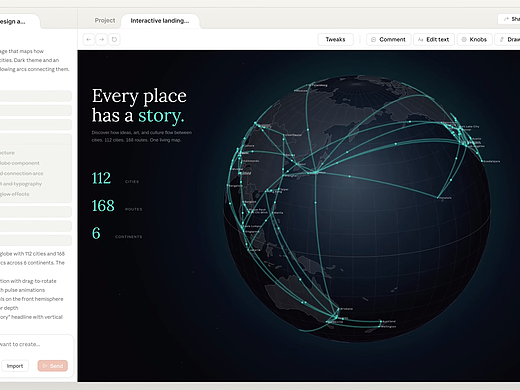The height and width of the screenshot is (390, 520).
Task: Open the Tweaks panel
Action: (335, 39)
